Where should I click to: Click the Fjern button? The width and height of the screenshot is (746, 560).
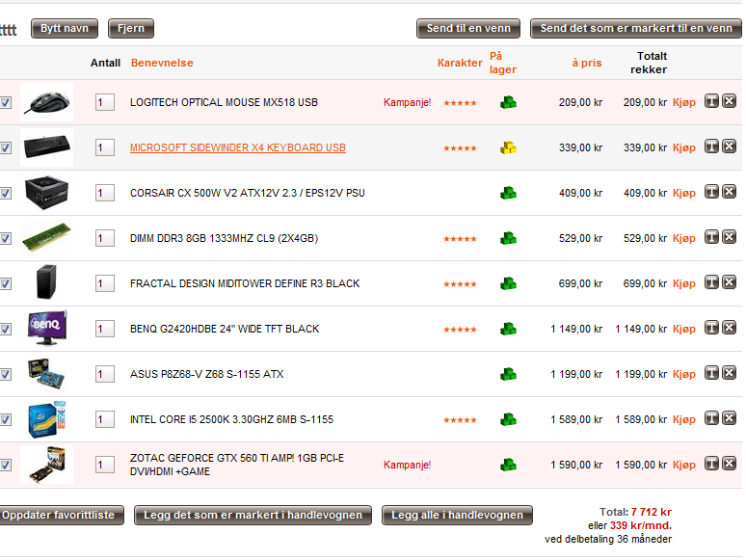[x=131, y=28]
